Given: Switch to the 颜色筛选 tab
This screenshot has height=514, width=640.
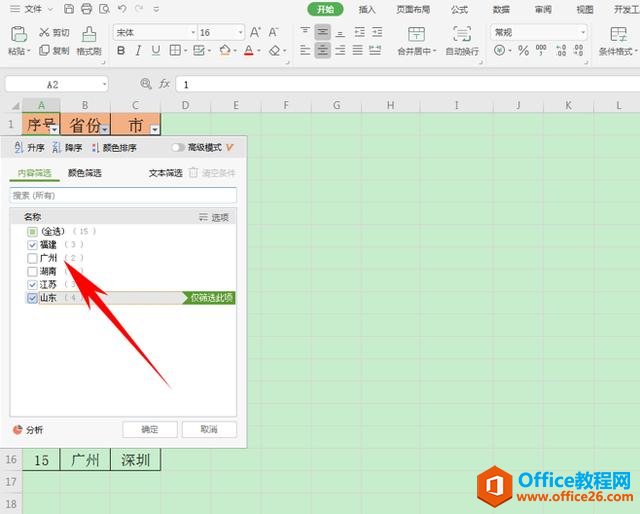Looking at the screenshot, I should click(85, 173).
